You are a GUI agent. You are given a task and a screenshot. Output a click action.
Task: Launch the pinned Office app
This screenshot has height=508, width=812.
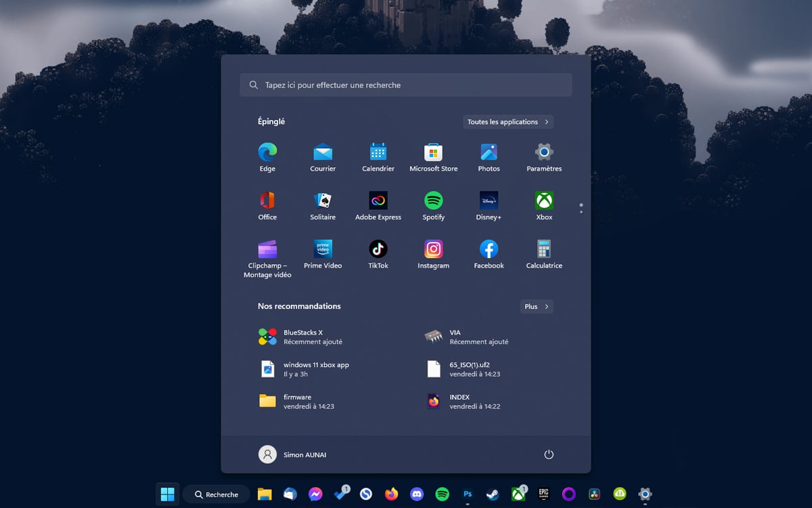[x=267, y=206]
